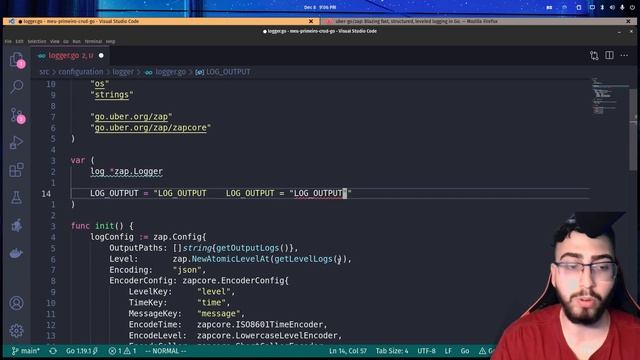640x360 pixels.
Task: Click the power icon in system tray
Action: click(x=632, y=7)
